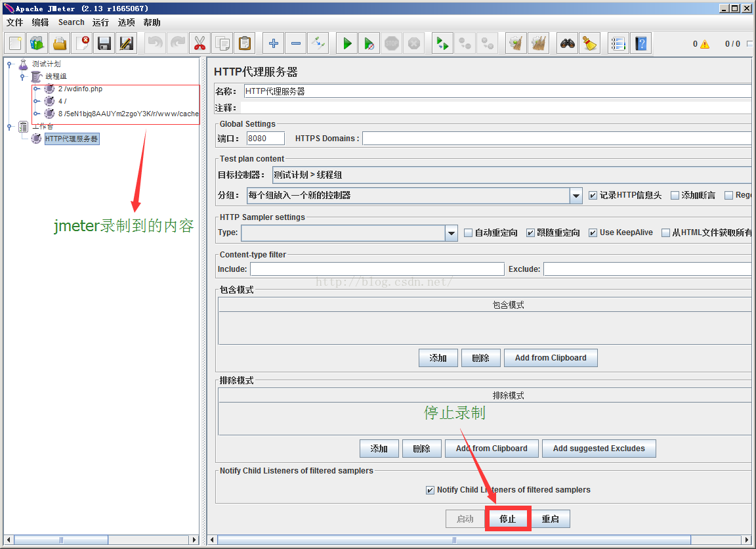Click the Shutdown test icon
Viewport: 756px width, 549px height.
(x=413, y=43)
